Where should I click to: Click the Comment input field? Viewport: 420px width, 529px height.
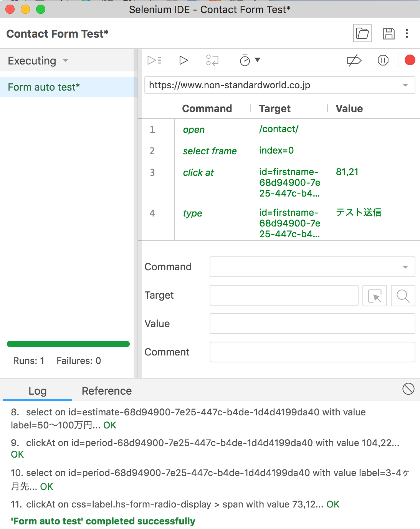click(313, 352)
